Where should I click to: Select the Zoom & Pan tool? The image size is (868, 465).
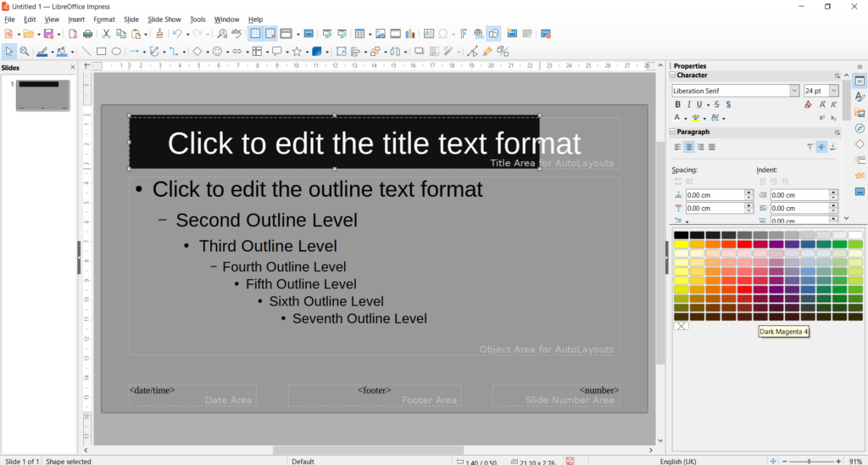(25, 52)
